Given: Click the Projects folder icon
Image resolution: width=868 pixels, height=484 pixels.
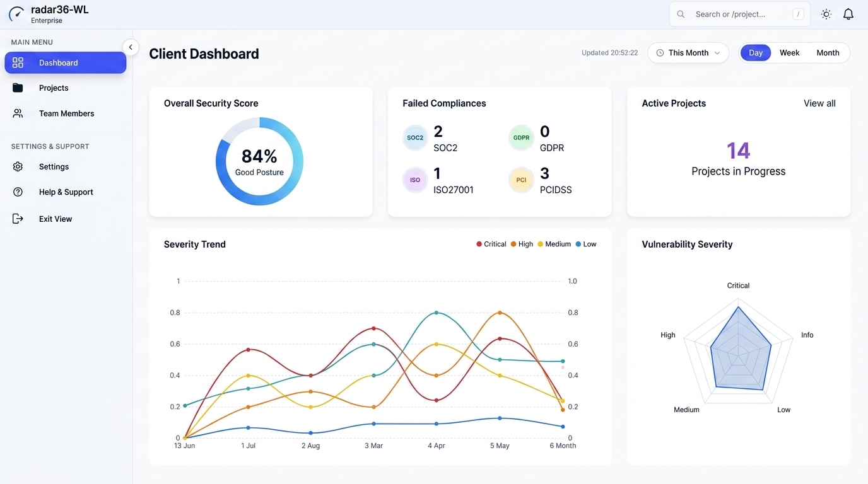Looking at the screenshot, I should coord(18,88).
